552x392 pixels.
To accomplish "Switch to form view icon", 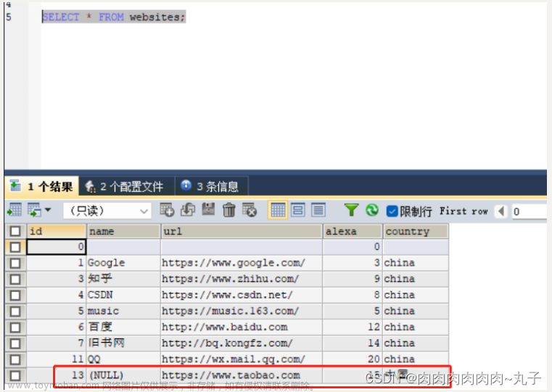I will [x=298, y=210].
